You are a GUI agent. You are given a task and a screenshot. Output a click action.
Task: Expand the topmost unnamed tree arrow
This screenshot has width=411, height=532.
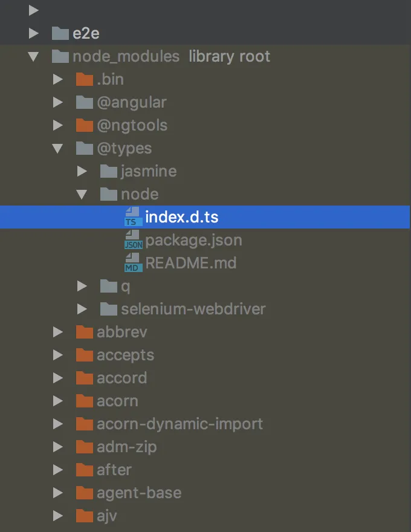click(x=34, y=10)
